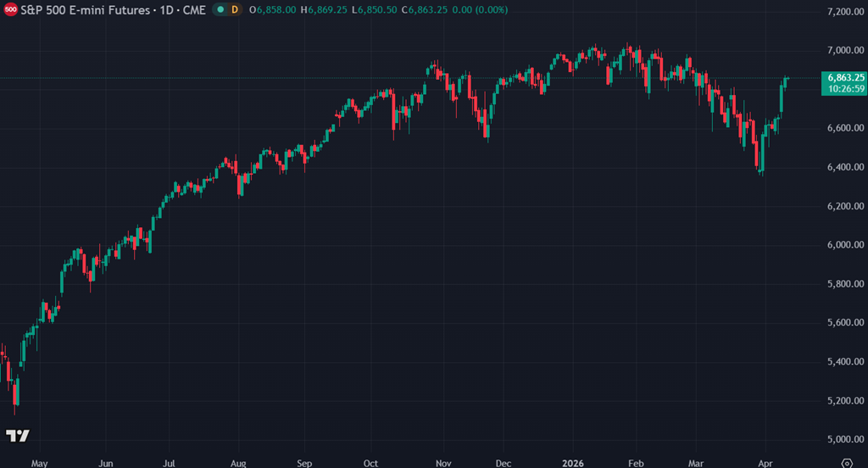Click the 2026 year marker on timeline
The width and height of the screenshot is (868, 468).
572,464
